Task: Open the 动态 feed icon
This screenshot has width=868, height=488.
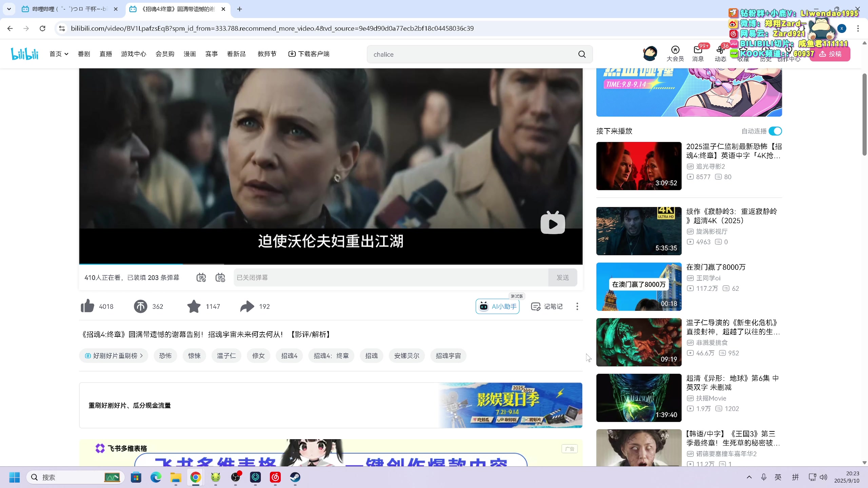Action: pyautogui.click(x=720, y=54)
